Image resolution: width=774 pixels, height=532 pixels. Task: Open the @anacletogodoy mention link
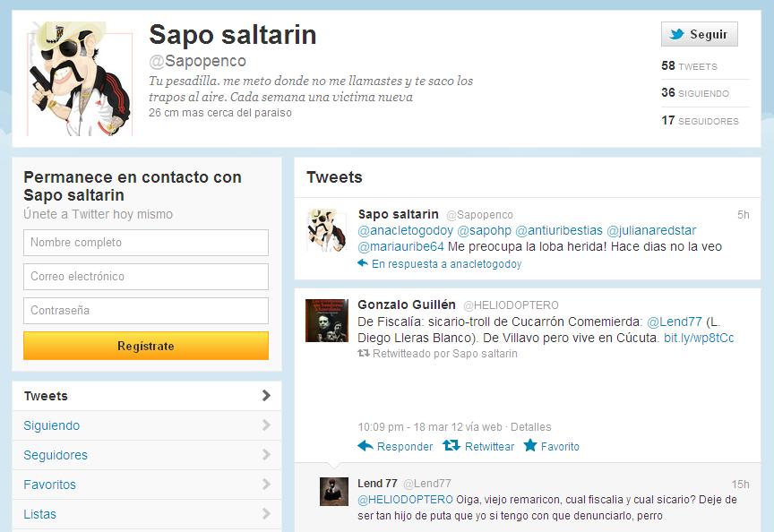[x=405, y=230]
